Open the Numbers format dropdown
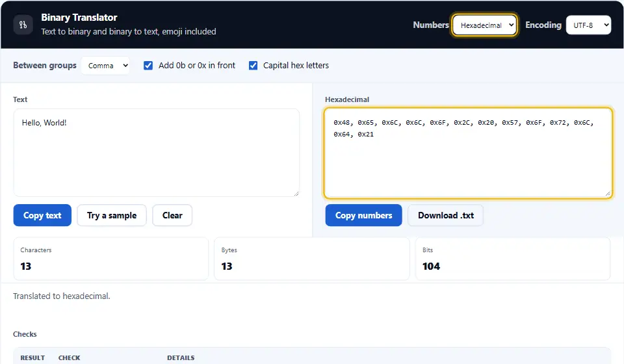 pyautogui.click(x=484, y=25)
